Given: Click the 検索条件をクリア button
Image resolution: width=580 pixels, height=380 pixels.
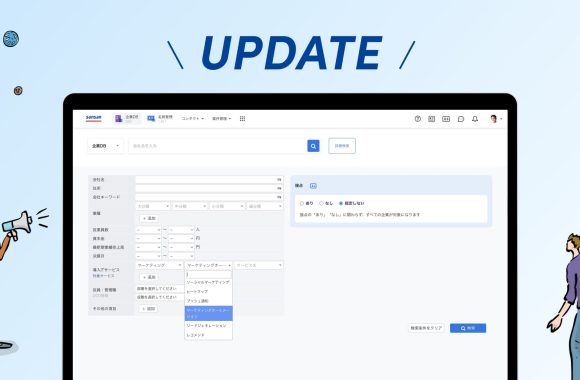Looking at the screenshot, I should [x=426, y=328].
